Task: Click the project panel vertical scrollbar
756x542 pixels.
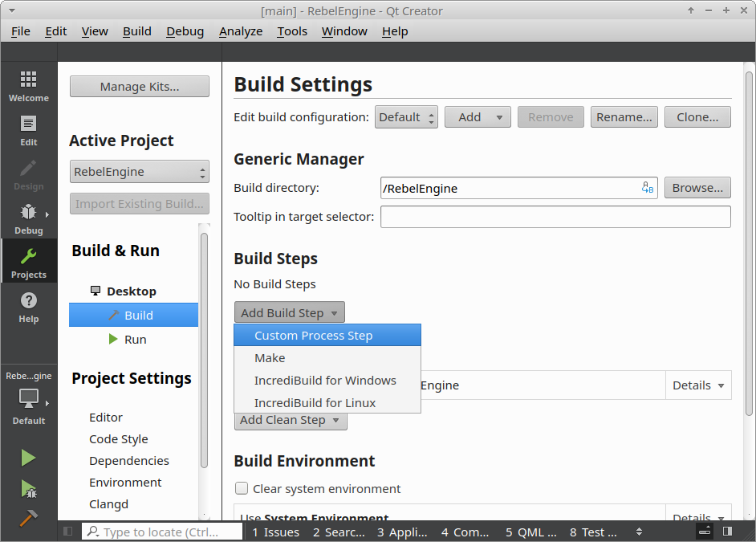Action: pos(204,351)
